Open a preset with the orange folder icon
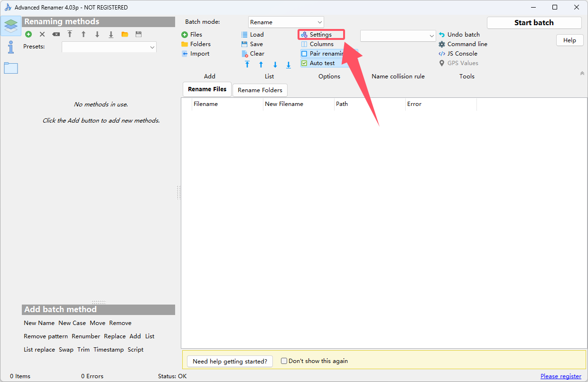Viewport: 588px width, 382px height. (x=125, y=34)
